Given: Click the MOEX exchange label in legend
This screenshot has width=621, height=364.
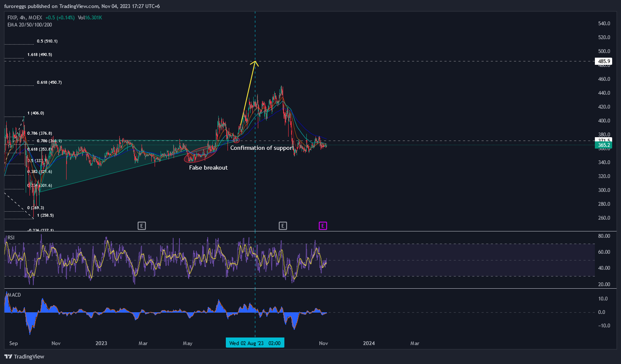Looking at the screenshot, I should 36,18.
